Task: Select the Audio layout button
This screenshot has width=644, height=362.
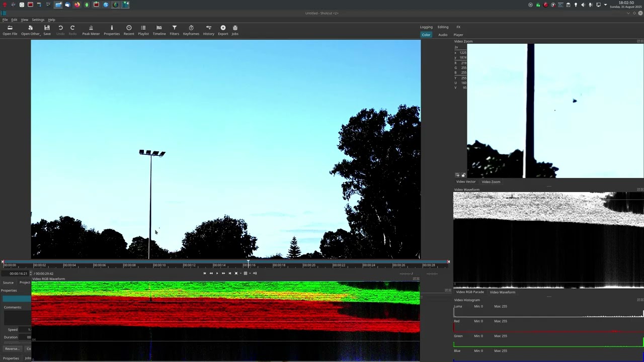Action: click(443, 35)
